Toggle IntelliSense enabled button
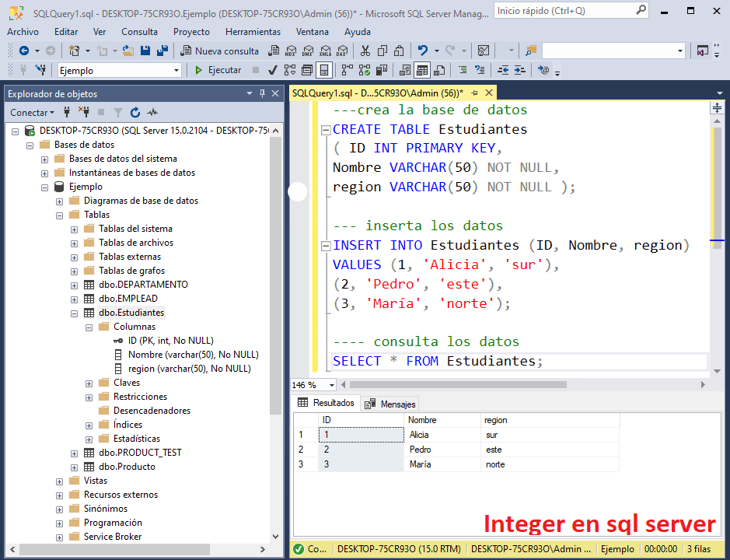The image size is (730, 560). [324, 70]
